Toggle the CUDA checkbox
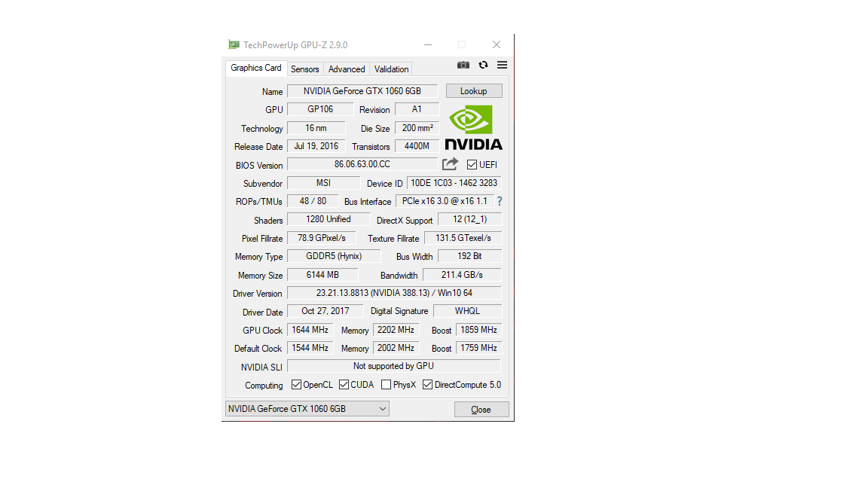 (344, 385)
